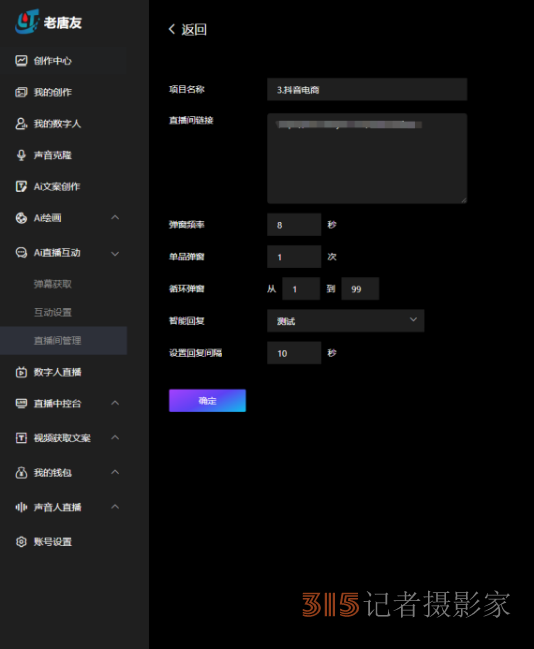This screenshot has height=649, width=534.
Task: Focus the 直播间链接 text area
Action: (x=367, y=159)
